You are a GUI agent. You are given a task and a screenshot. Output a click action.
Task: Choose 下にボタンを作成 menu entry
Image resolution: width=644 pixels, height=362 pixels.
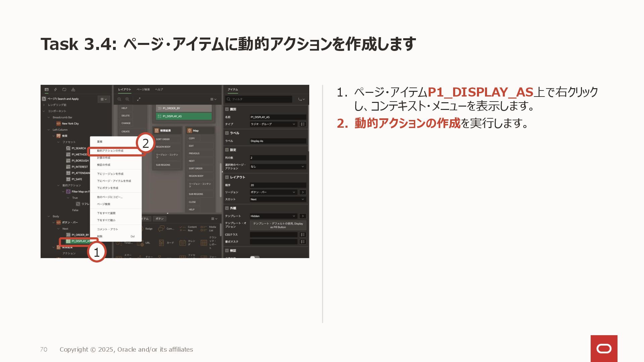(116, 188)
